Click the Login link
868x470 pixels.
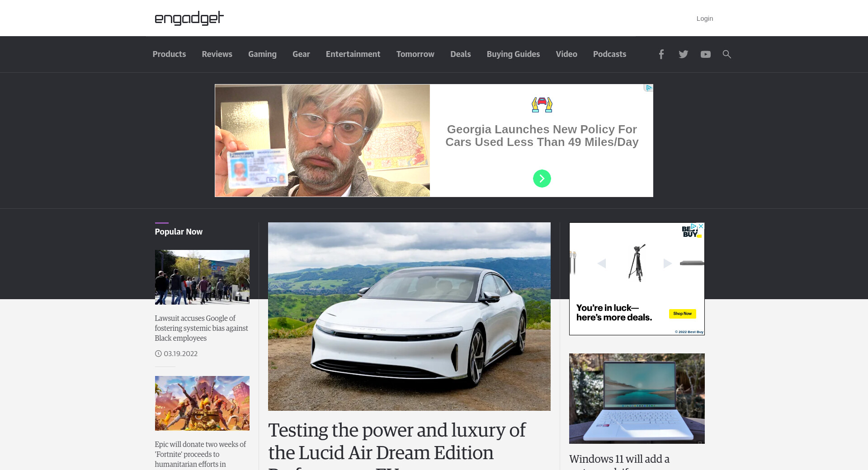[x=704, y=19]
